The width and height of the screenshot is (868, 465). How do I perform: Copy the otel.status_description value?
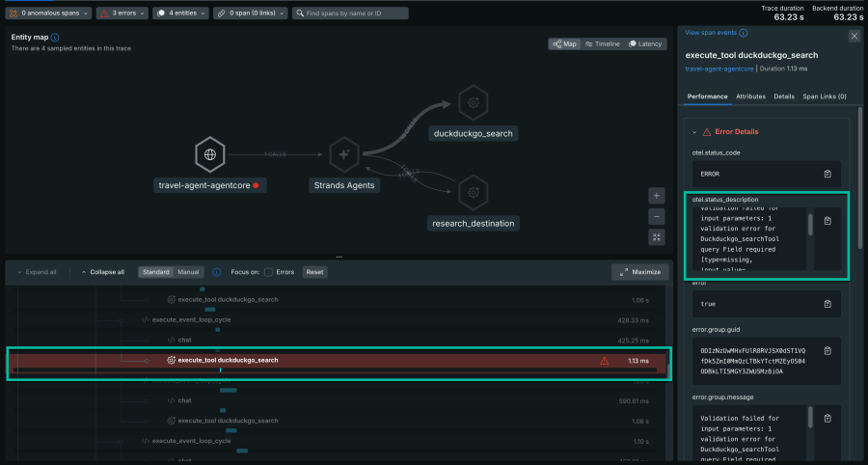point(827,221)
